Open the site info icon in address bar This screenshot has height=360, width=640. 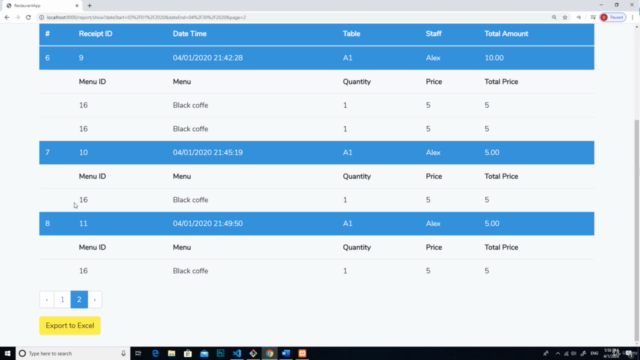41,17
